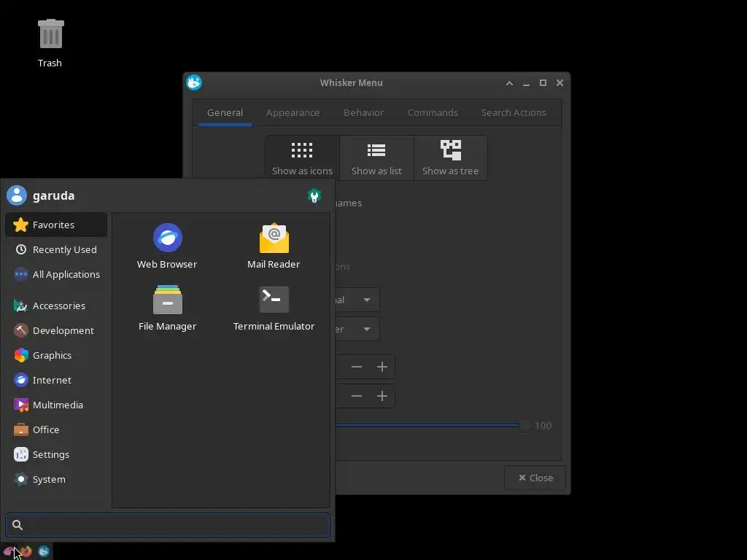This screenshot has height=560, width=747.
Task: Open the Trash desktop icon
Action: click(x=50, y=43)
